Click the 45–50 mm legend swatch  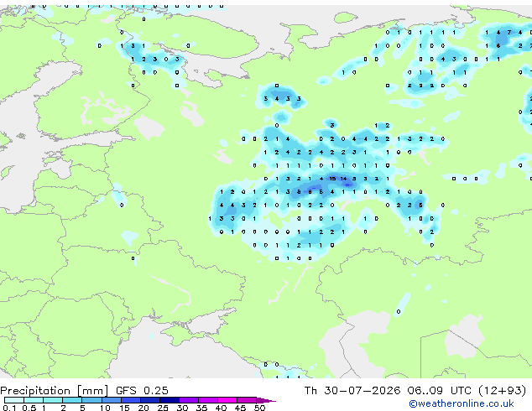247,400
